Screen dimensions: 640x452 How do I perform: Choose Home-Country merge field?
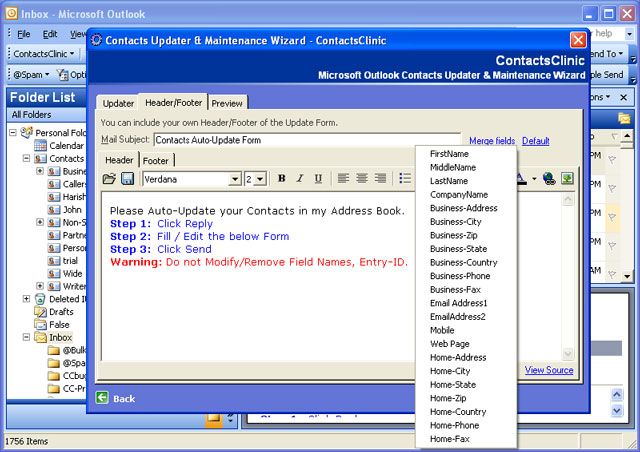point(458,412)
